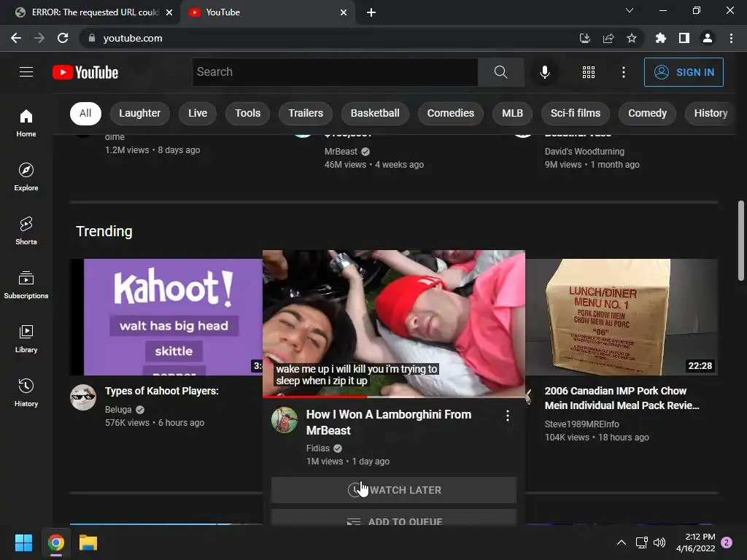Select the Trailers filter chip
747x560 pixels.
point(306,113)
